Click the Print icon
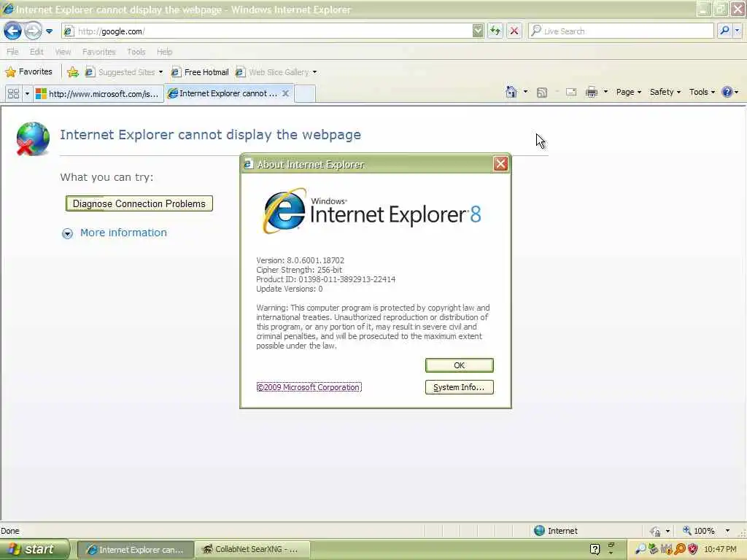 tap(591, 92)
